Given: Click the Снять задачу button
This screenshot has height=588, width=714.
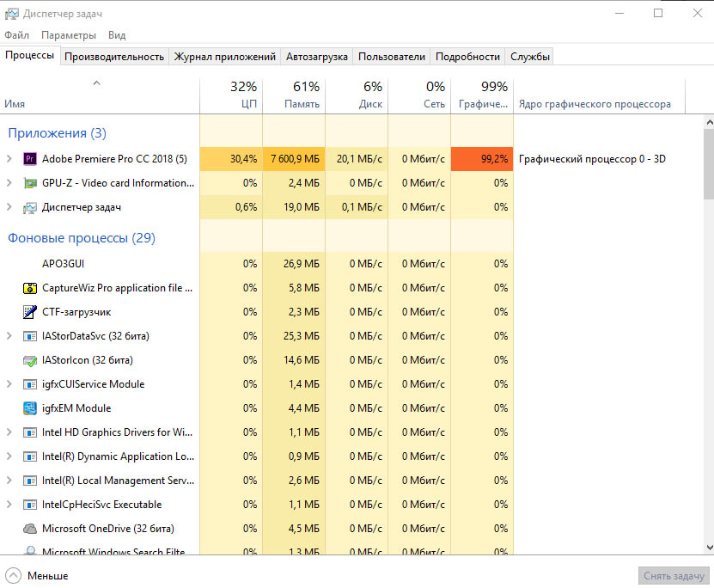Looking at the screenshot, I should (x=674, y=576).
